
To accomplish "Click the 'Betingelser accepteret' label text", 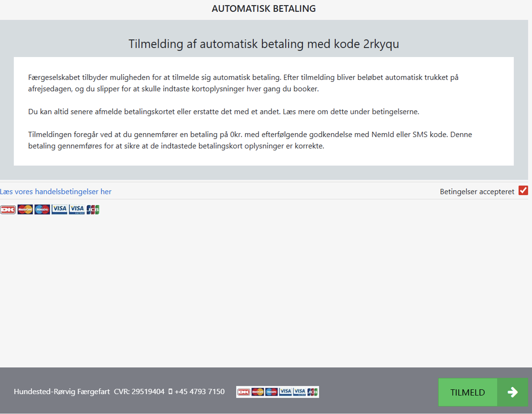I will click(477, 192).
